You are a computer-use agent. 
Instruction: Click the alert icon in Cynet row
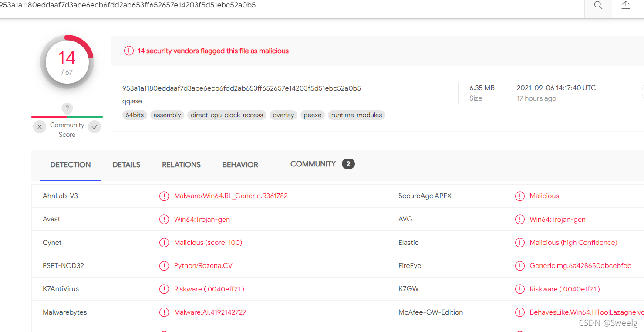tap(164, 243)
